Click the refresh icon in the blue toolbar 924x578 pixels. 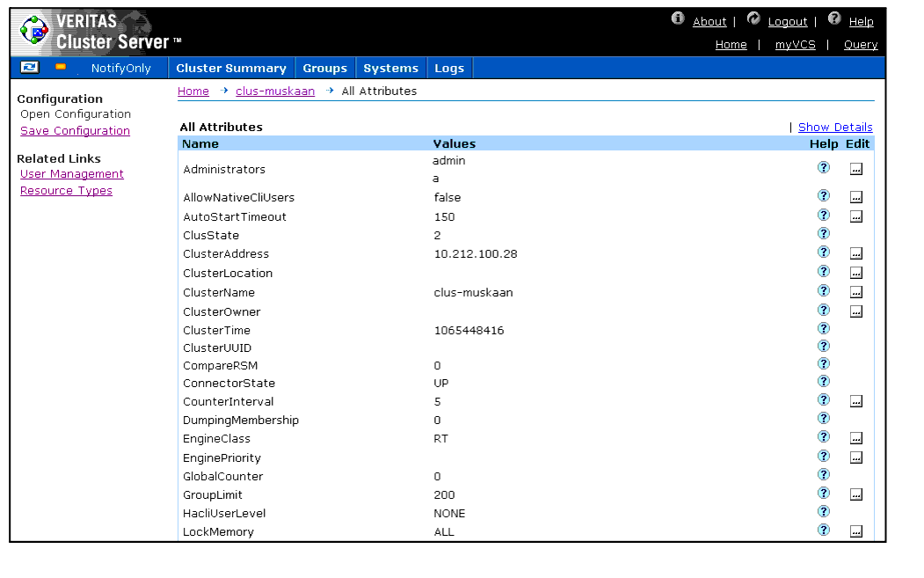pos(30,68)
